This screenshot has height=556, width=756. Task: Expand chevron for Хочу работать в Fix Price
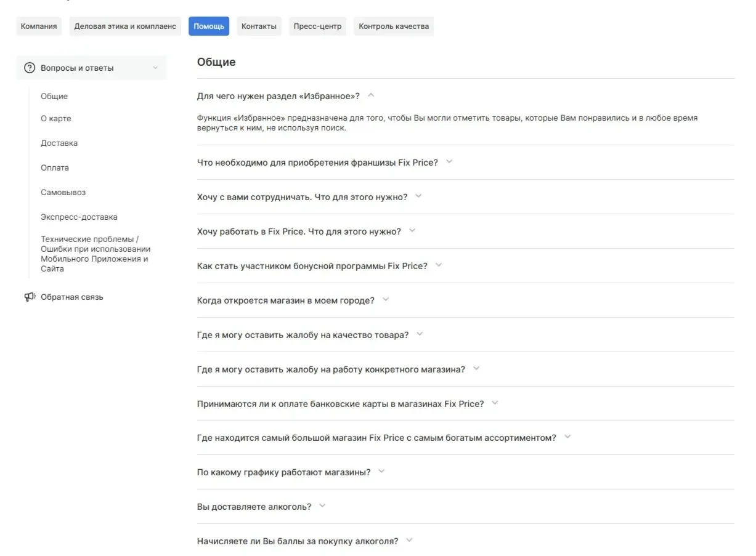tap(412, 231)
